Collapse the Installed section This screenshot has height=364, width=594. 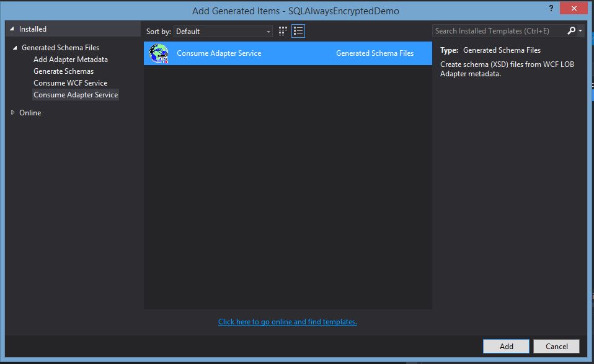[x=12, y=29]
